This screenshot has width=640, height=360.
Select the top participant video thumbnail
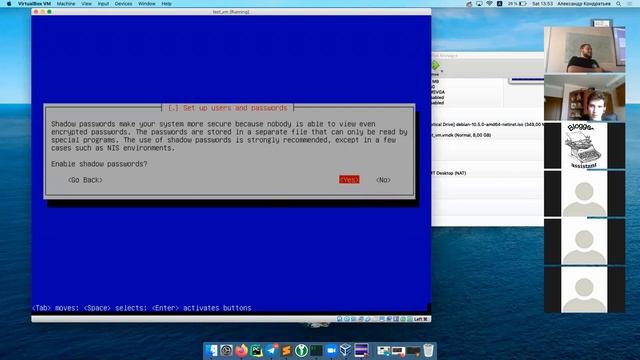(x=584, y=49)
